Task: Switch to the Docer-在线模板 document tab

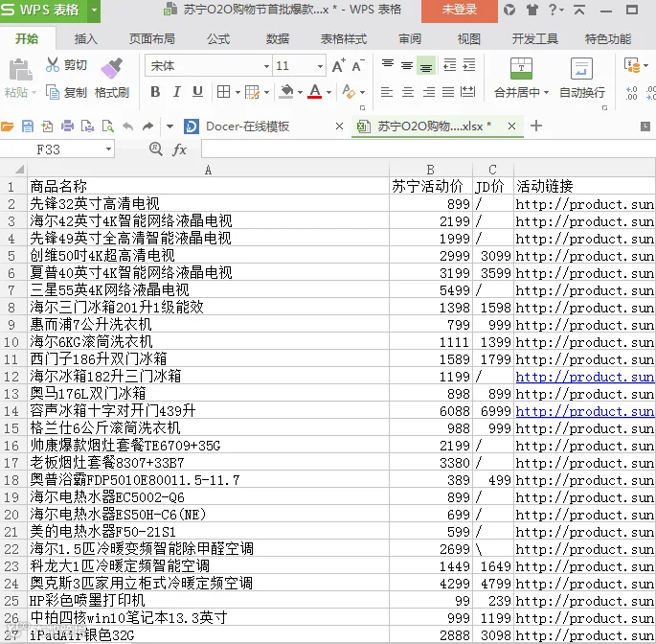Action: click(247, 126)
